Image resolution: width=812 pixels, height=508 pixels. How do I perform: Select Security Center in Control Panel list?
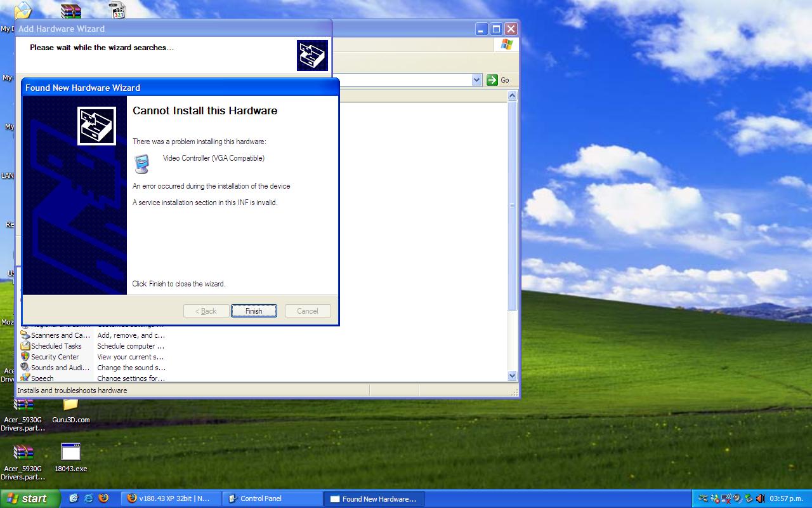(49, 357)
